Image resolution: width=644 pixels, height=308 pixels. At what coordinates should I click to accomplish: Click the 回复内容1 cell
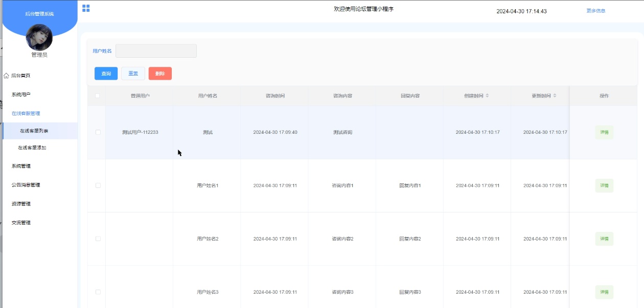coord(410,185)
